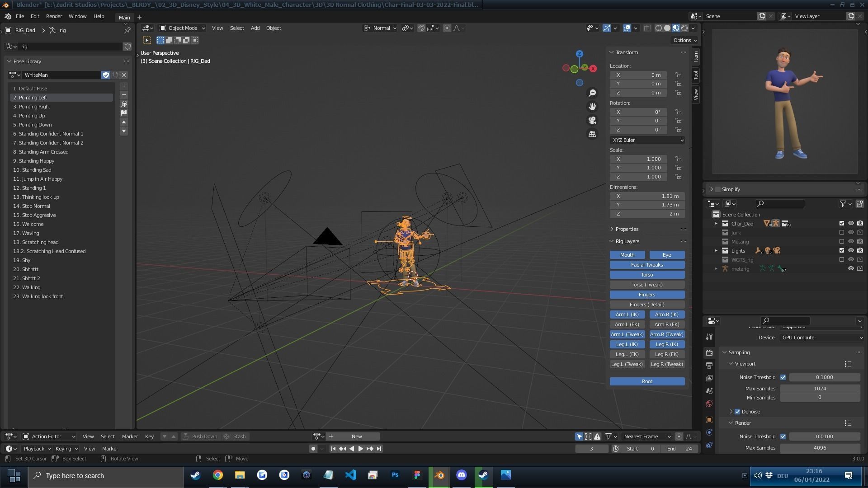Image resolution: width=868 pixels, height=488 pixels.
Task: Toggle camera view icon in viewport
Action: 592,120
